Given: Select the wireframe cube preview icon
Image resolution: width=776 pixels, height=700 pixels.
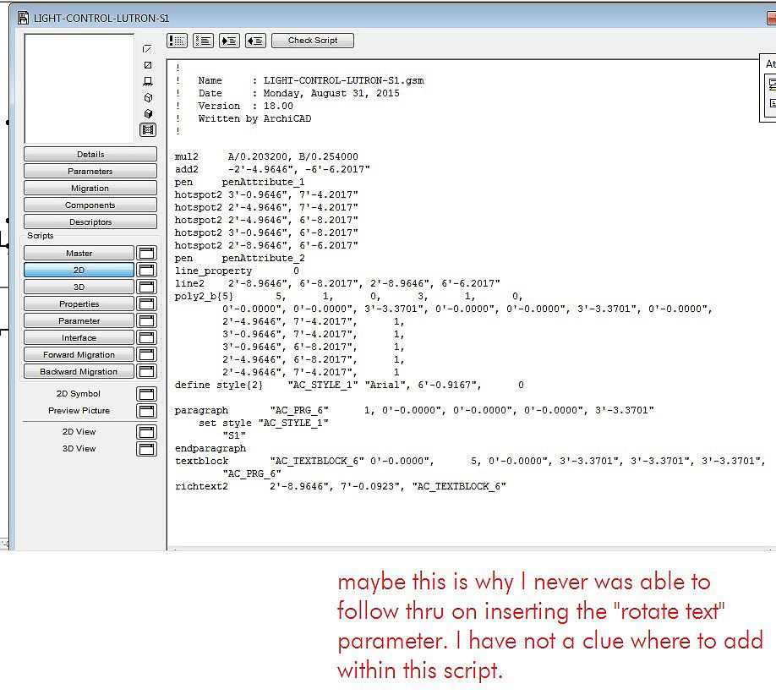Looking at the screenshot, I should tap(147, 97).
